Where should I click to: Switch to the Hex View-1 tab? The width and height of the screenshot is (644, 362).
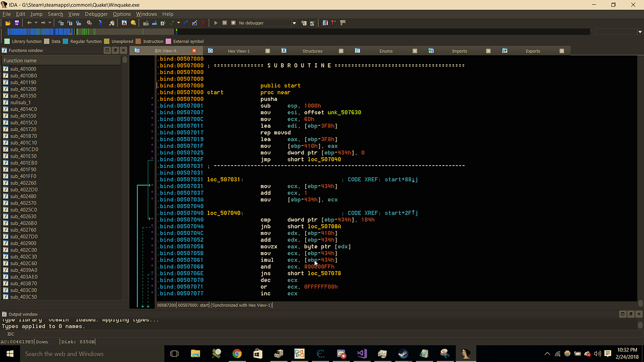(x=239, y=50)
